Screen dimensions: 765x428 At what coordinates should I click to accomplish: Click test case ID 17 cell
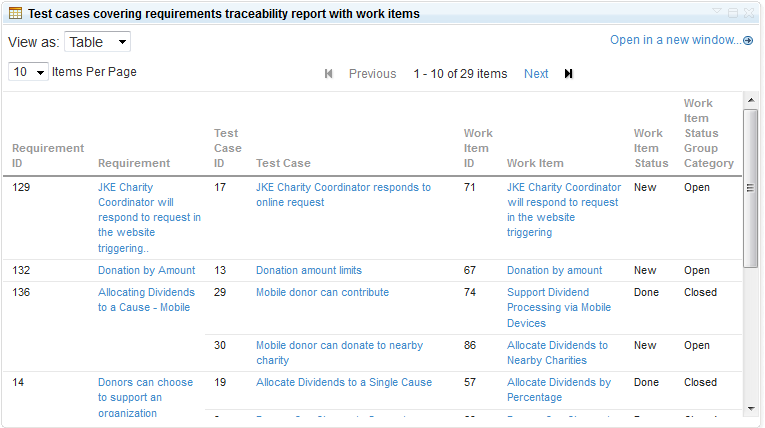220,187
